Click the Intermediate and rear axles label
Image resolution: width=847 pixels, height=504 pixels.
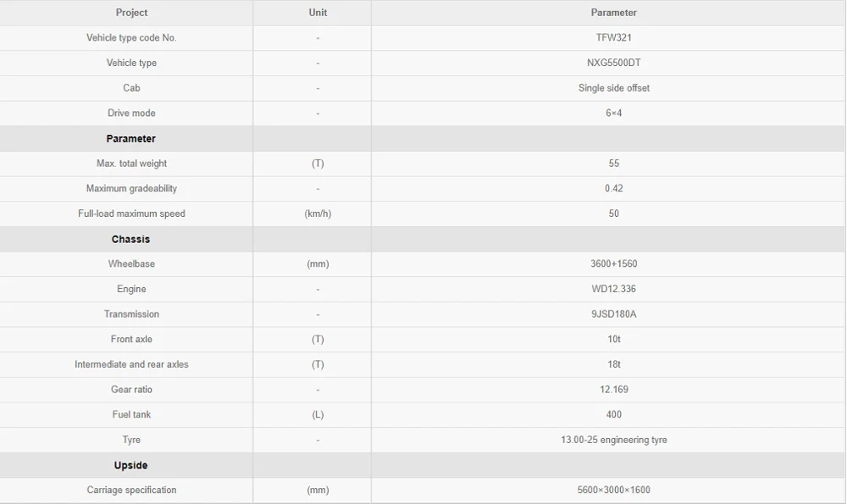pyautogui.click(x=131, y=364)
